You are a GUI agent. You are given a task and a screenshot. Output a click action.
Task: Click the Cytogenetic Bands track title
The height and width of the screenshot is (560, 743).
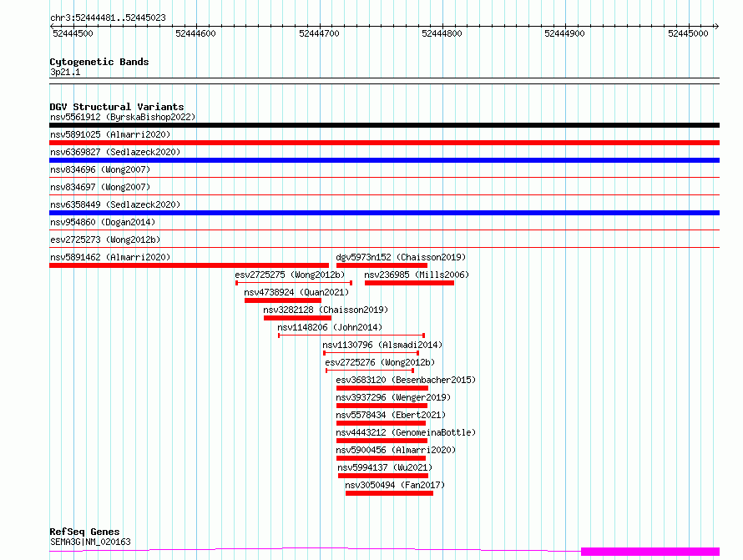tap(99, 62)
